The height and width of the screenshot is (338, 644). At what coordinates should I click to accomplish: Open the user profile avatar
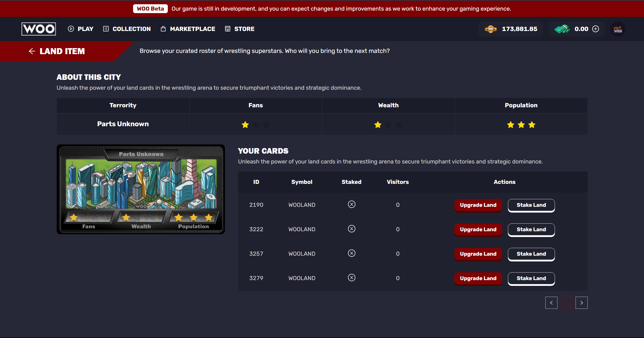click(618, 29)
